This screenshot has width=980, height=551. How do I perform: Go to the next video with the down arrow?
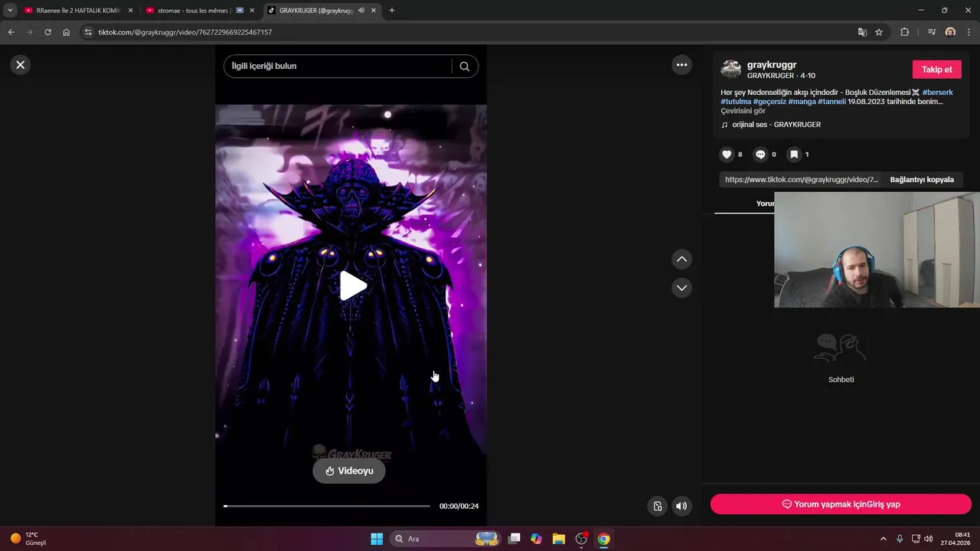pos(681,288)
